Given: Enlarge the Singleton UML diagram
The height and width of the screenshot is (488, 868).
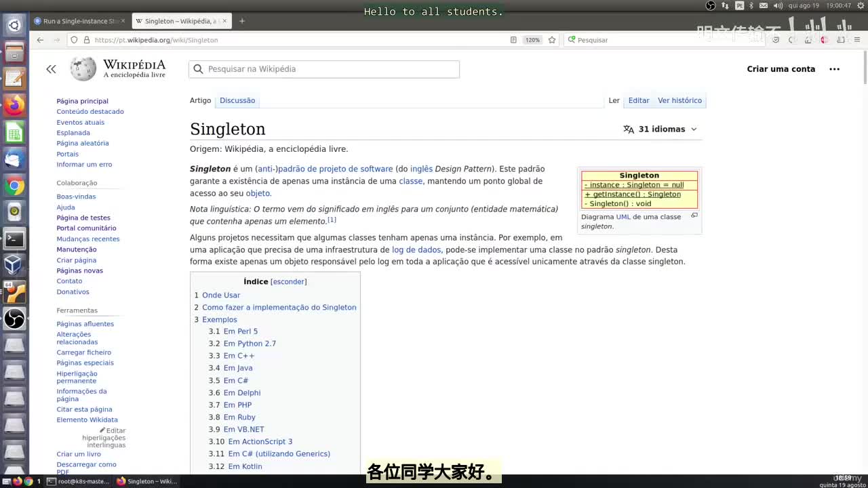Looking at the screenshot, I should (694, 216).
